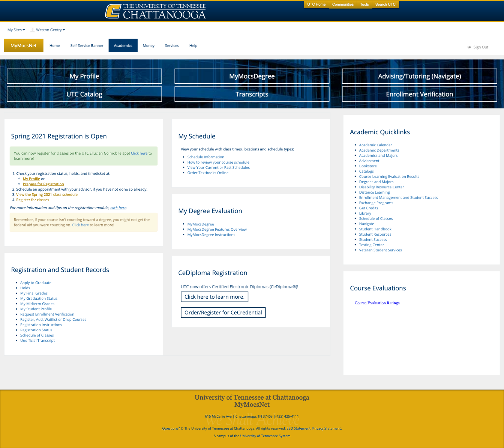Open the UTC Home top menu
This screenshot has height=448, width=504.
(x=316, y=5)
